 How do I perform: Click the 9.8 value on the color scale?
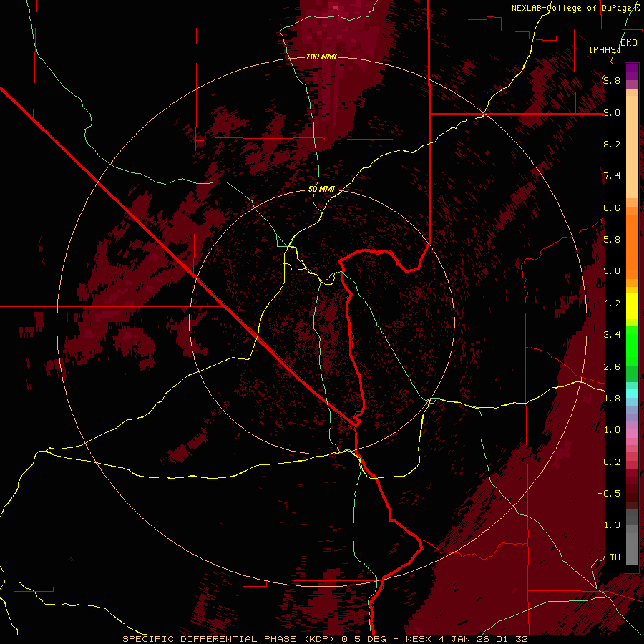point(612,80)
